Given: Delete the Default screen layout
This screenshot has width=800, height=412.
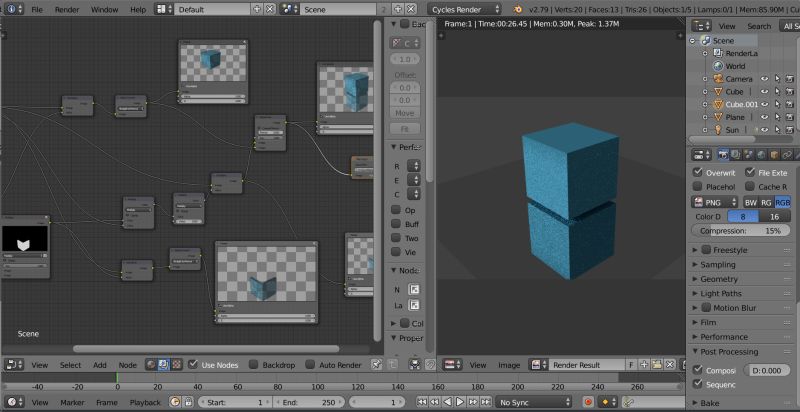Looking at the screenshot, I should click(x=269, y=9).
